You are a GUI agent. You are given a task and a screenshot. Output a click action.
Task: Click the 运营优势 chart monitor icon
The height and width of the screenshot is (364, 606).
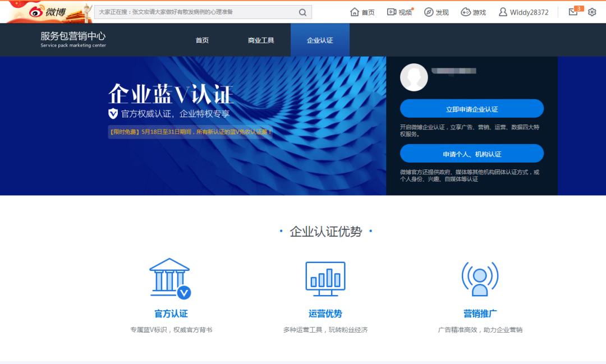click(x=325, y=276)
